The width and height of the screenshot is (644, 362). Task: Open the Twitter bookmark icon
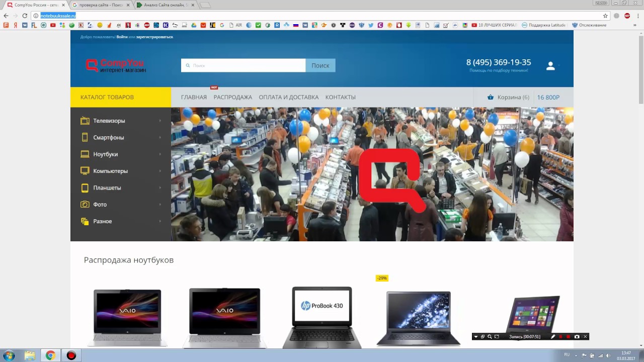(371, 25)
